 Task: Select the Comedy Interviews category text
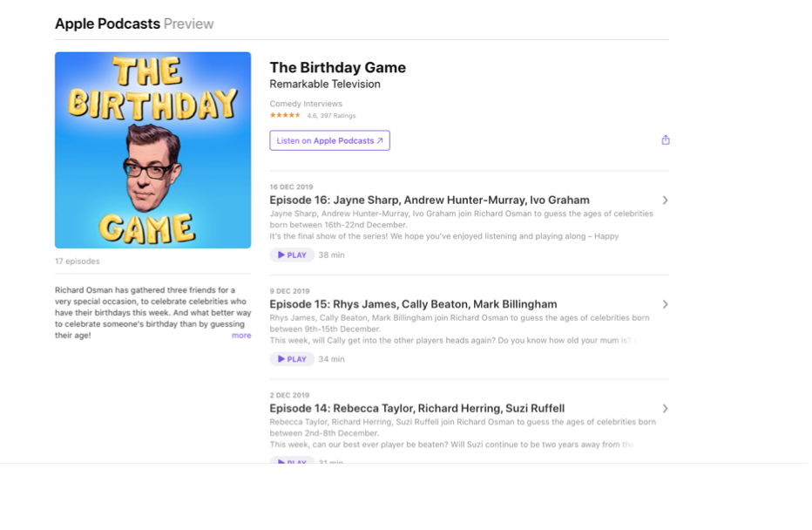click(306, 104)
